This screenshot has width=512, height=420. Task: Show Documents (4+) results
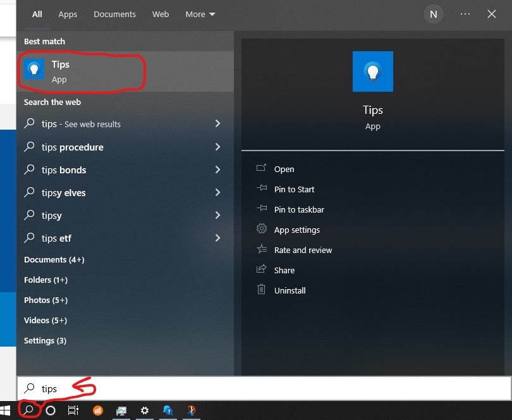click(x=54, y=259)
